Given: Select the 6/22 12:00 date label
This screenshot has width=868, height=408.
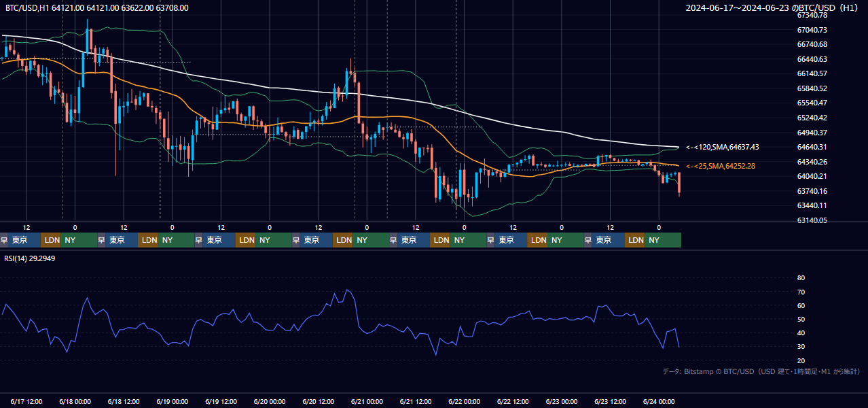Looking at the screenshot, I should tap(513, 401).
